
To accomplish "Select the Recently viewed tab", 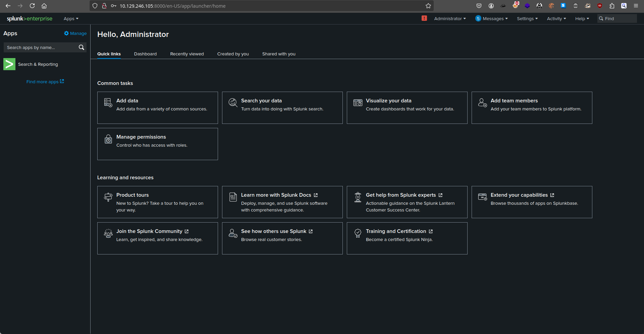I will coord(187,54).
